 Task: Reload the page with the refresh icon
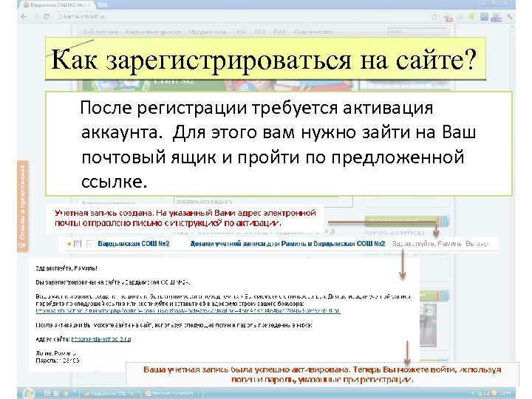47,16
